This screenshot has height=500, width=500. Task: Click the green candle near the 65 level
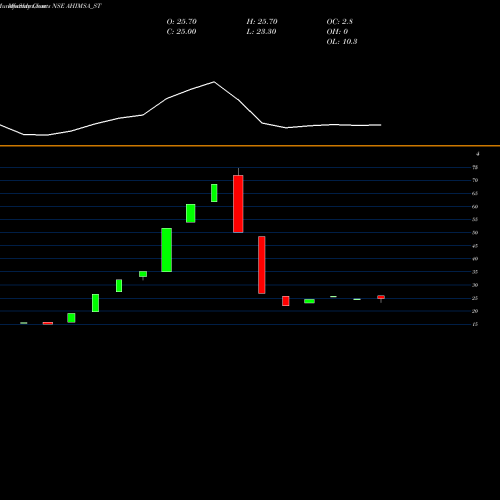pos(214,193)
